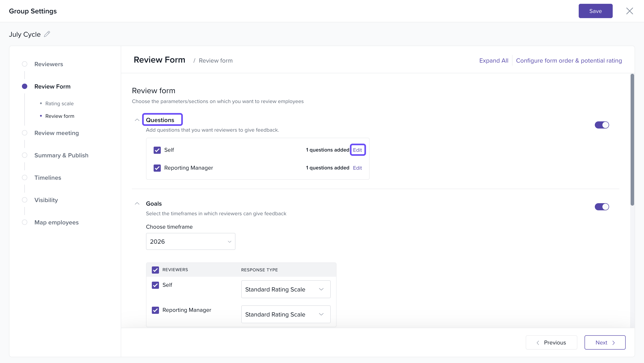Go to the Reviewers step

tap(49, 64)
